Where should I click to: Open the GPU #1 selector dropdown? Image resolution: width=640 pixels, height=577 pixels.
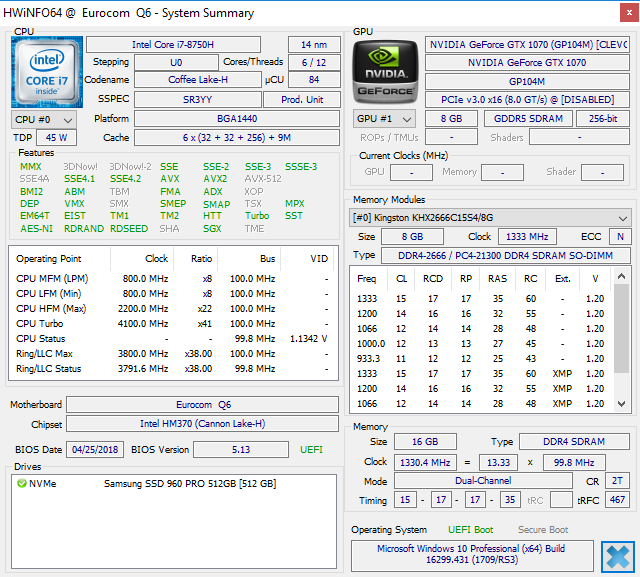point(384,119)
